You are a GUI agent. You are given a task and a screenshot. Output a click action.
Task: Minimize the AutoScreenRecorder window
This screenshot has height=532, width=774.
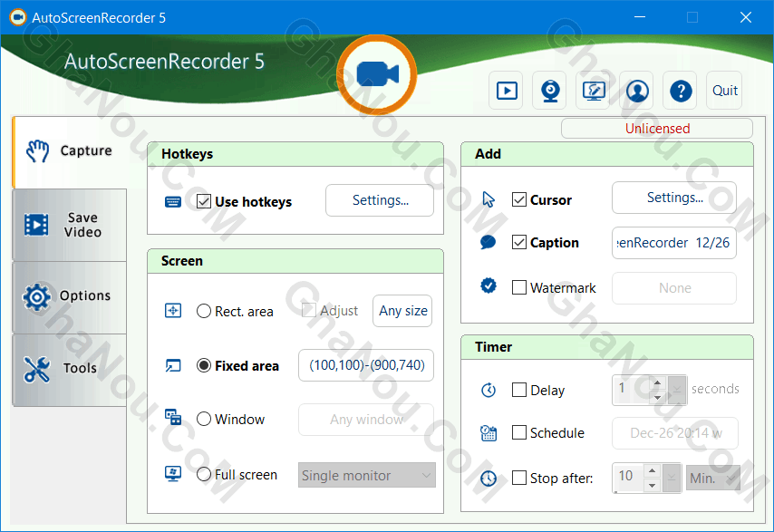click(640, 17)
